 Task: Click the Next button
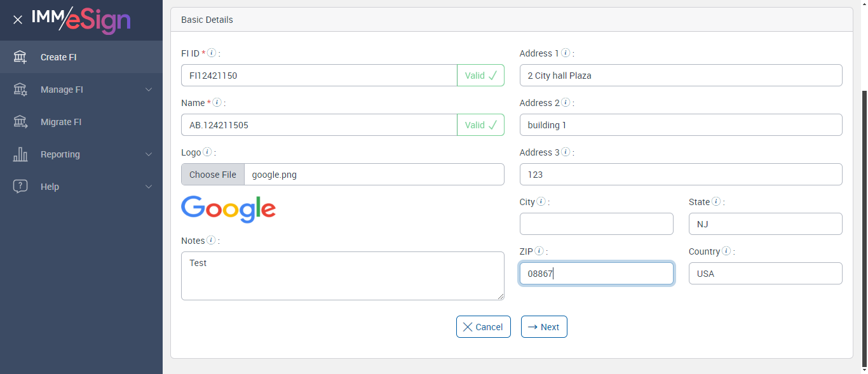[x=544, y=327]
